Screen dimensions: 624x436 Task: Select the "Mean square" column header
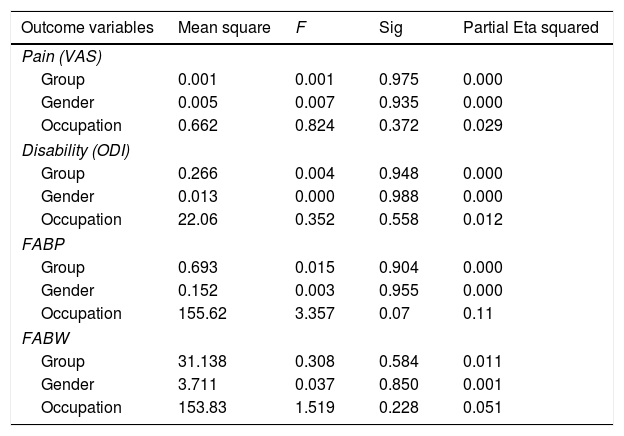coord(224,28)
